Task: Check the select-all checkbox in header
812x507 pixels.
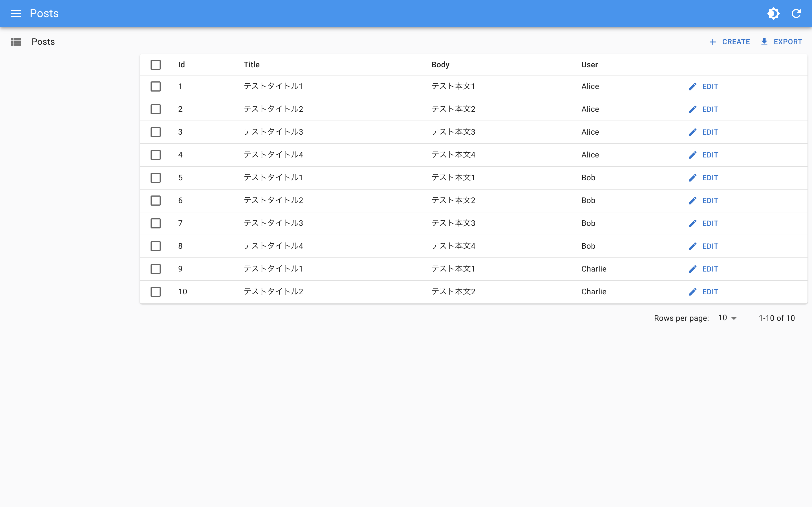Action: 155,65
